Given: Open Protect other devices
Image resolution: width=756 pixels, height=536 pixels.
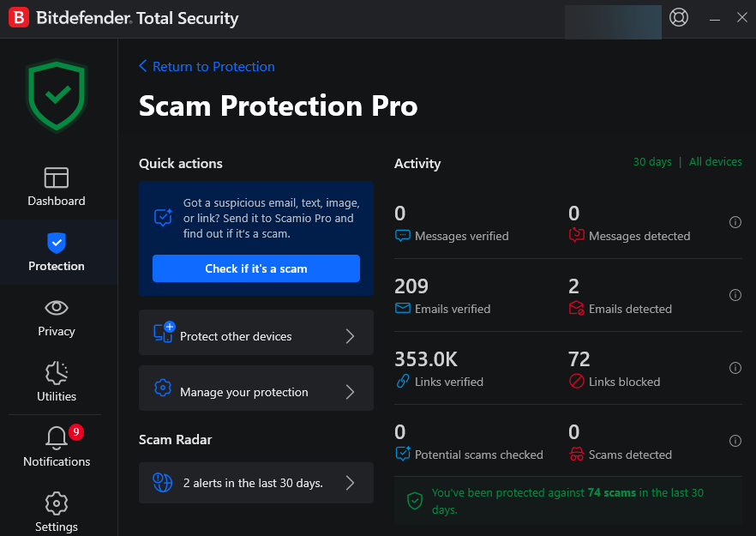Looking at the screenshot, I should tap(256, 333).
